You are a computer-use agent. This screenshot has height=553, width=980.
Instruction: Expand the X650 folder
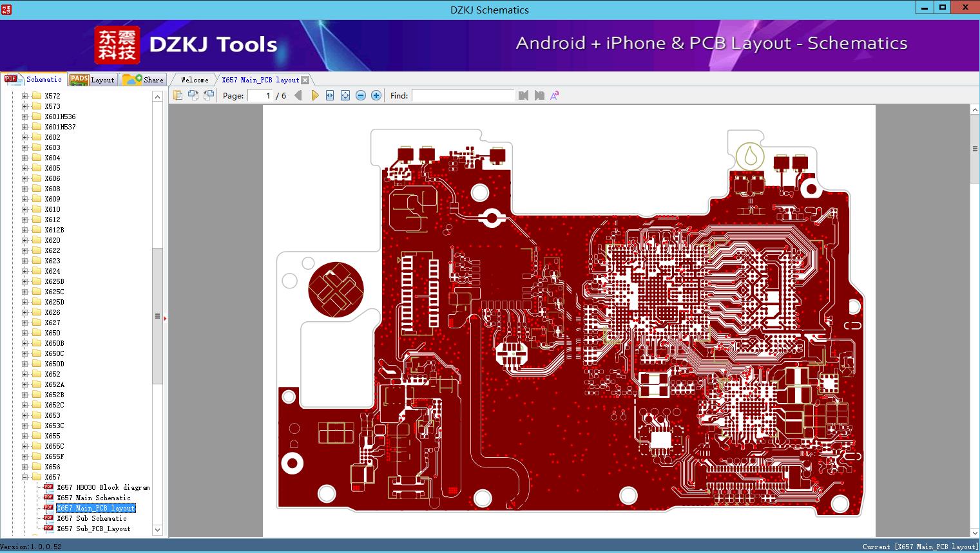25,333
